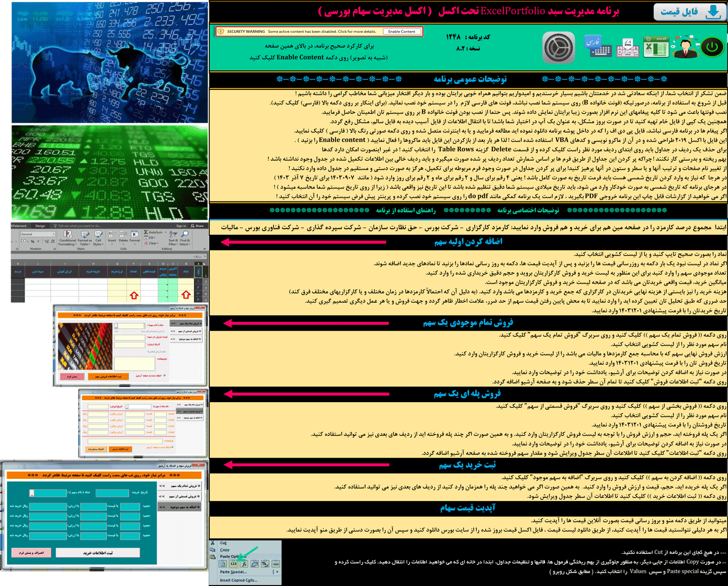Click orange ثبت اطلاعات فروش سهم button
The width and height of the screenshot is (728, 586).
click(108, 376)
